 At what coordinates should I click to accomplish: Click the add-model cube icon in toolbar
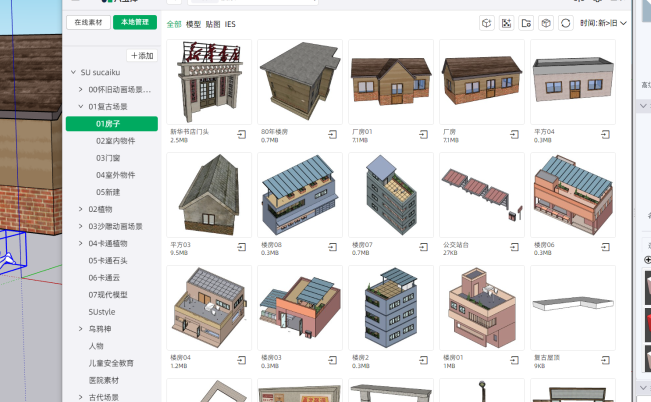(487, 23)
